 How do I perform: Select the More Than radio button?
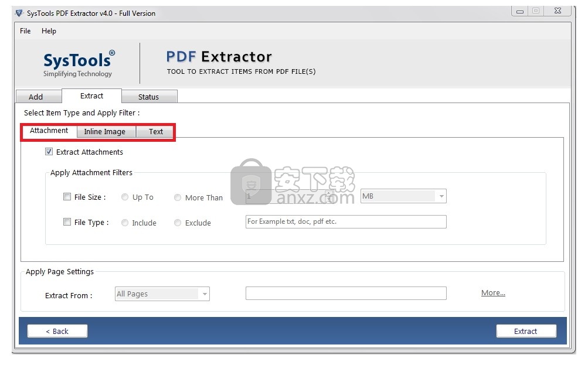coord(178,197)
